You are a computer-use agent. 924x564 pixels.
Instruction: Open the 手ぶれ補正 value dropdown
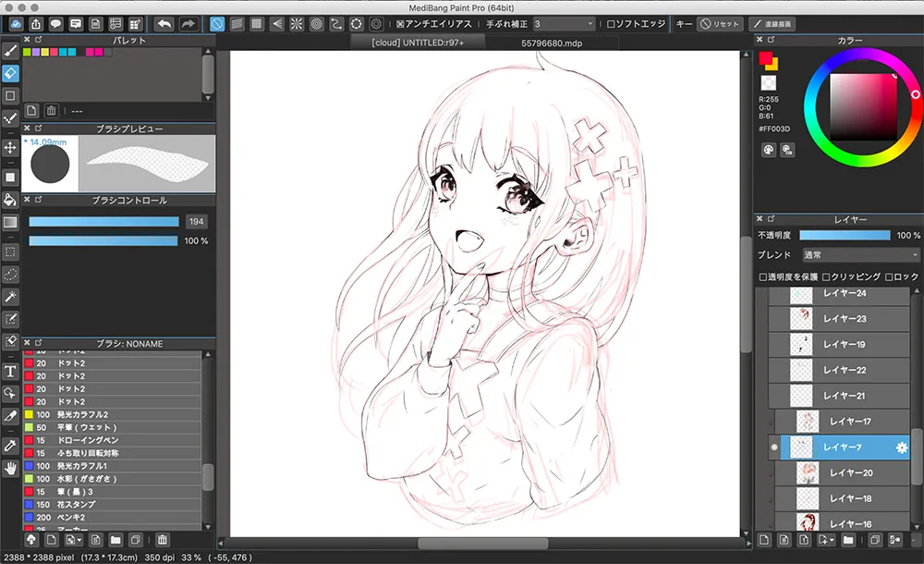point(564,24)
